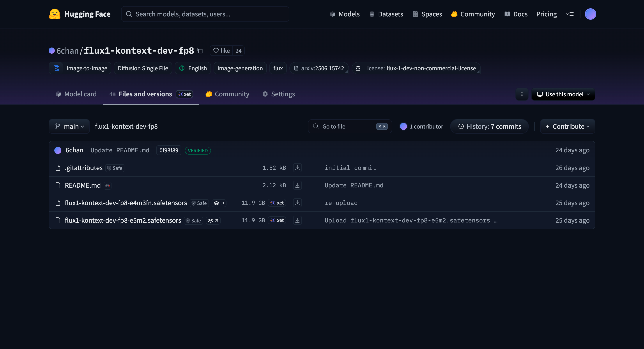Viewport: 644px width, 349px height.
Task: View History: 7 commits
Action: click(490, 126)
